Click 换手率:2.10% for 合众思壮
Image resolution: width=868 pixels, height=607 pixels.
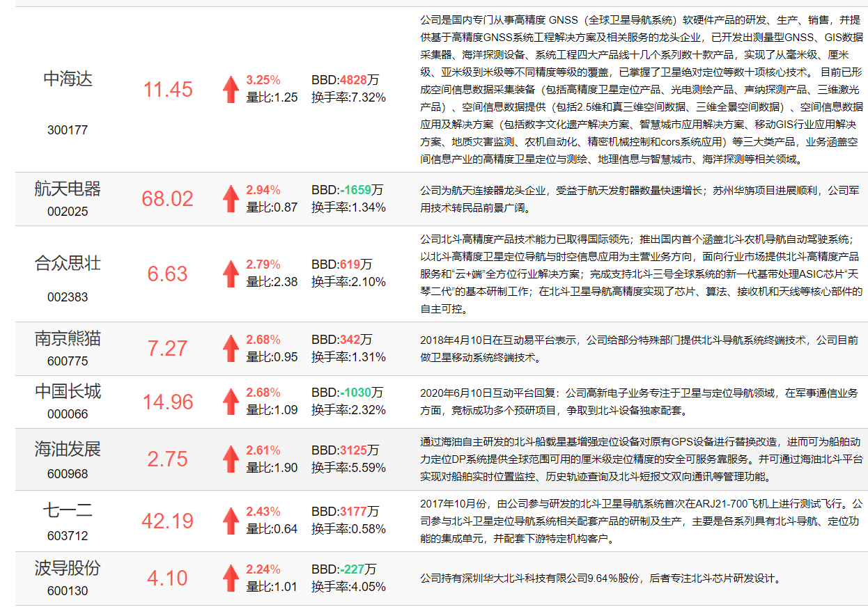click(348, 282)
